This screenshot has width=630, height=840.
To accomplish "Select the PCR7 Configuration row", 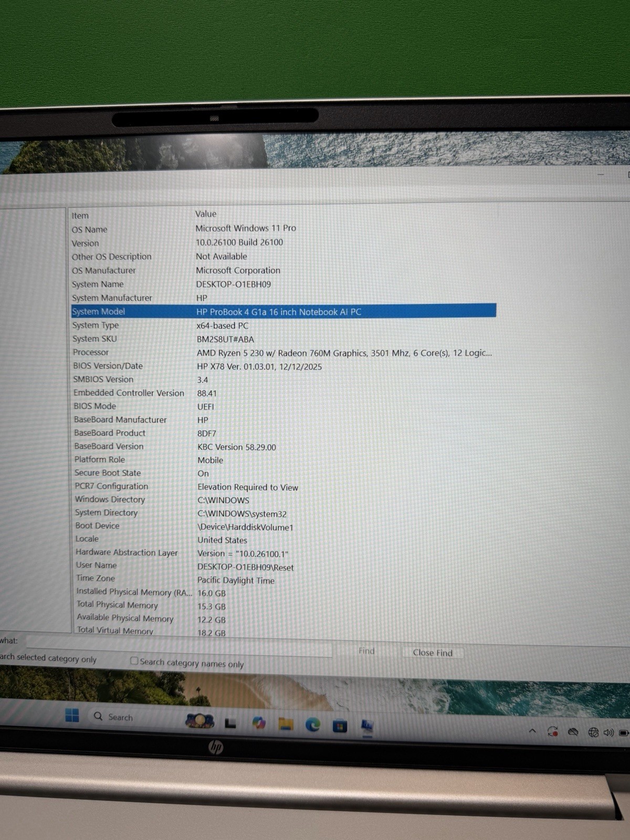I will pos(283,487).
